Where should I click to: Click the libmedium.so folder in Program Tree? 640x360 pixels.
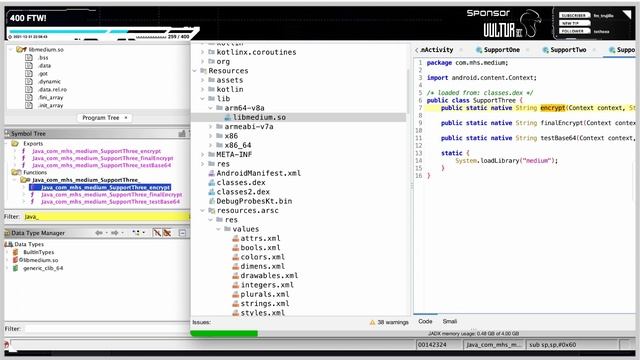click(46, 49)
